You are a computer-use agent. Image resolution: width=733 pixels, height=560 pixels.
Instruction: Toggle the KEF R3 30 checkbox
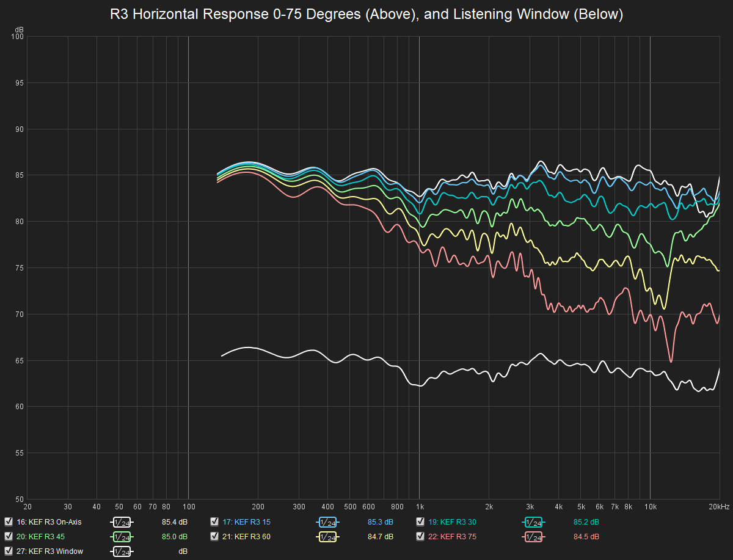pyautogui.click(x=420, y=522)
